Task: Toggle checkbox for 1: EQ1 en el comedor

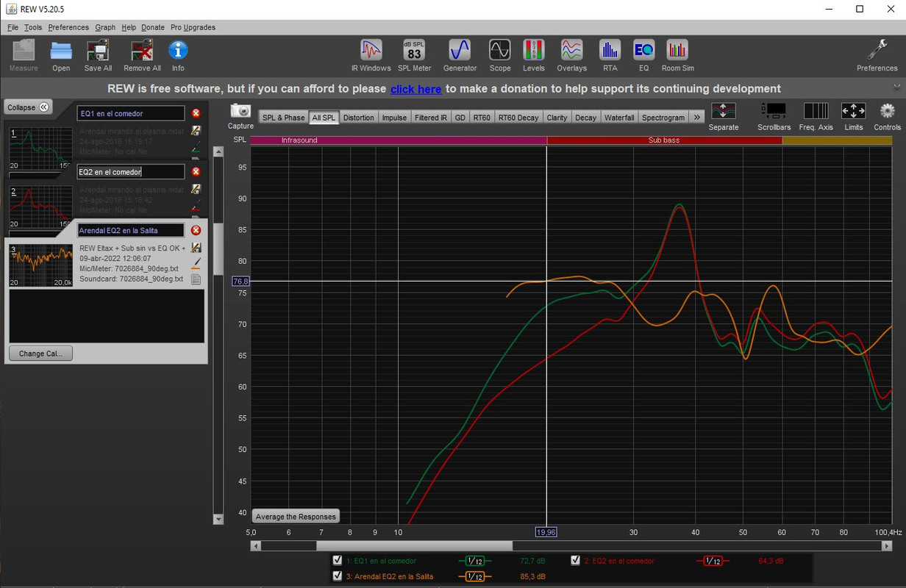Action: (x=338, y=560)
